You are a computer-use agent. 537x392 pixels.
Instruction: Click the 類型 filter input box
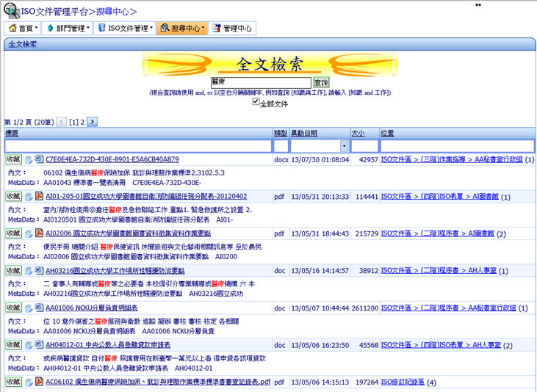(281, 146)
